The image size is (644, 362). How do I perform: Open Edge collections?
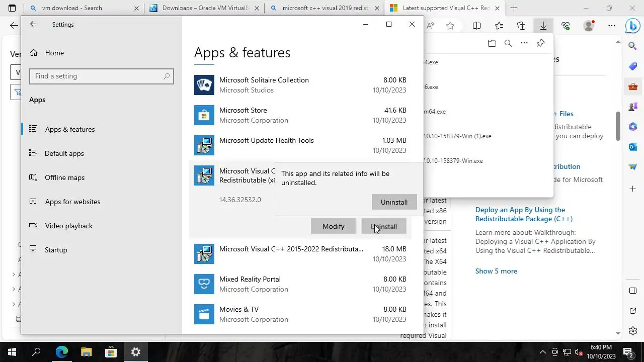tap(521, 26)
